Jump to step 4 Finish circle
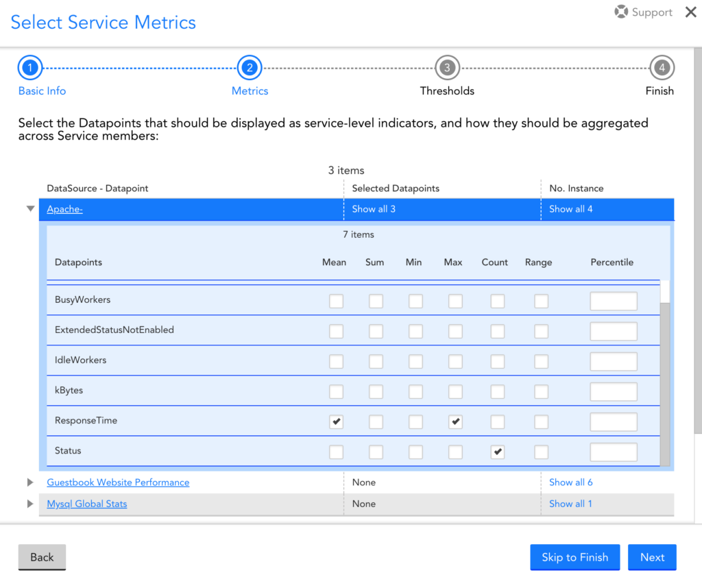This screenshot has height=588, width=702. (x=662, y=68)
